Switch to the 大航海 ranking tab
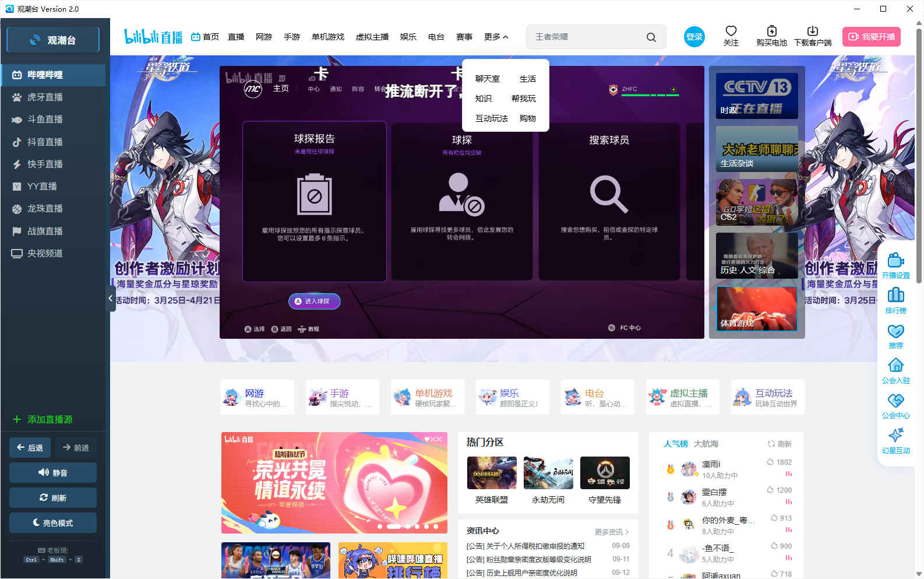This screenshot has height=579, width=924. (706, 444)
